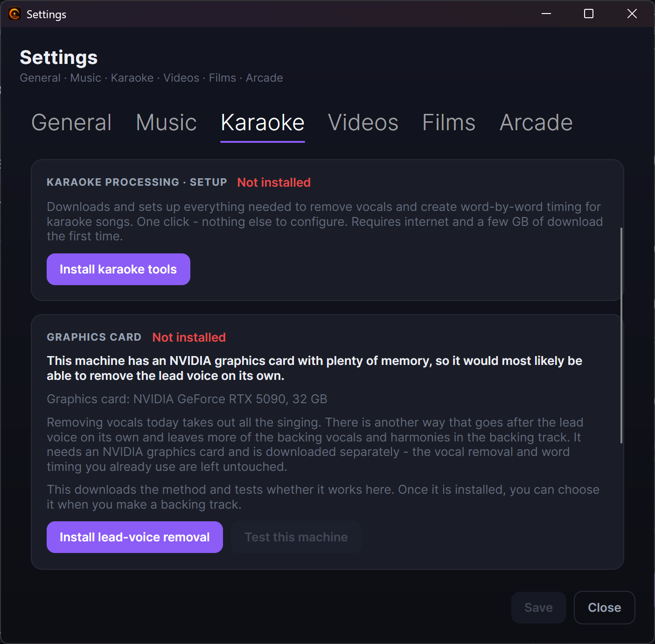Start Install lead-voice removal

[135, 537]
